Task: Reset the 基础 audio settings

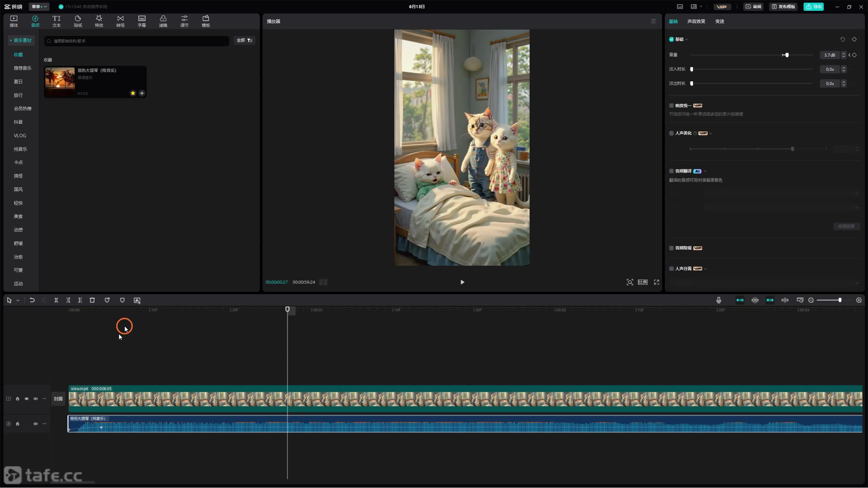Action: (843, 39)
